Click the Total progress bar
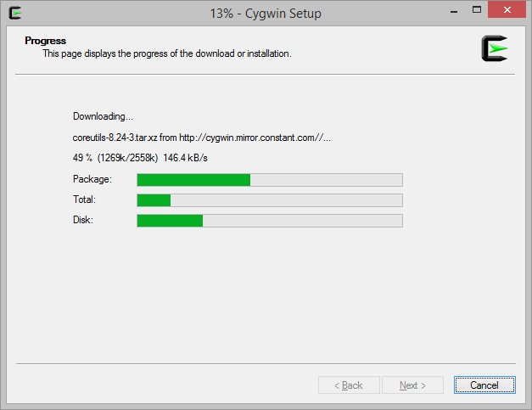This screenshot has height=410, width=532. click(270, 200)
